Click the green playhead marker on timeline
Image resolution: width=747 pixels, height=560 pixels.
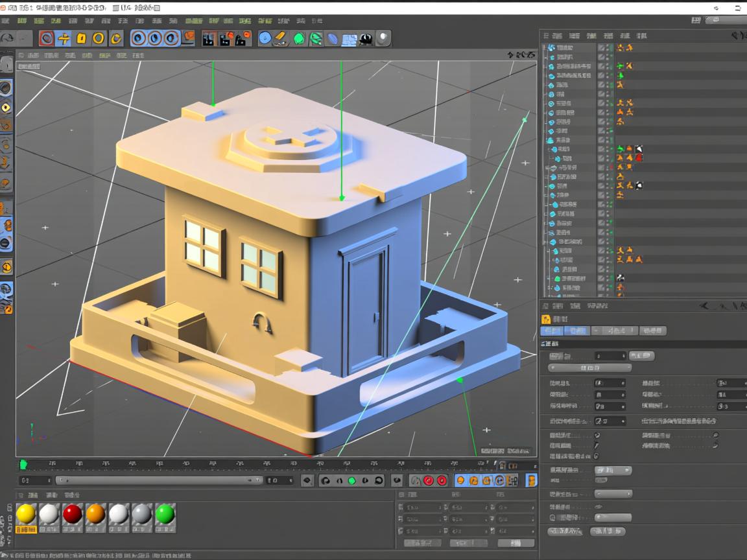click(24, 464)
